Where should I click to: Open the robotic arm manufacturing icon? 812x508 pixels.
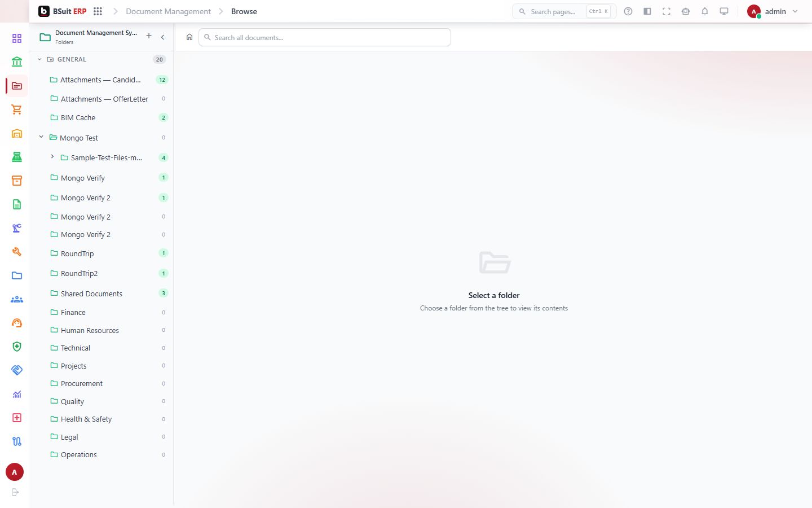coord(17,228)
